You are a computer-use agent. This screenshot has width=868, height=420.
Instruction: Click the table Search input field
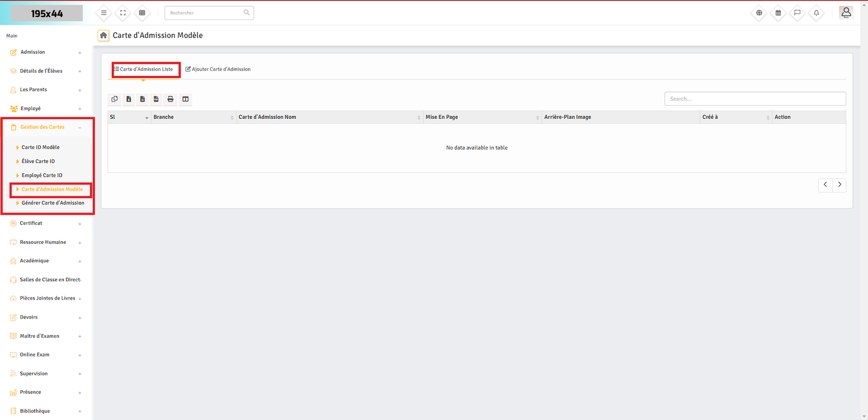755,99
